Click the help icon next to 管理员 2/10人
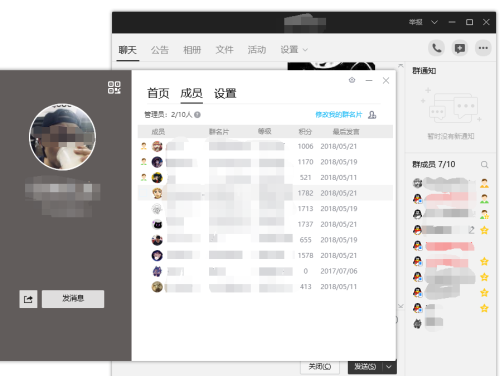 pos(197,115)
